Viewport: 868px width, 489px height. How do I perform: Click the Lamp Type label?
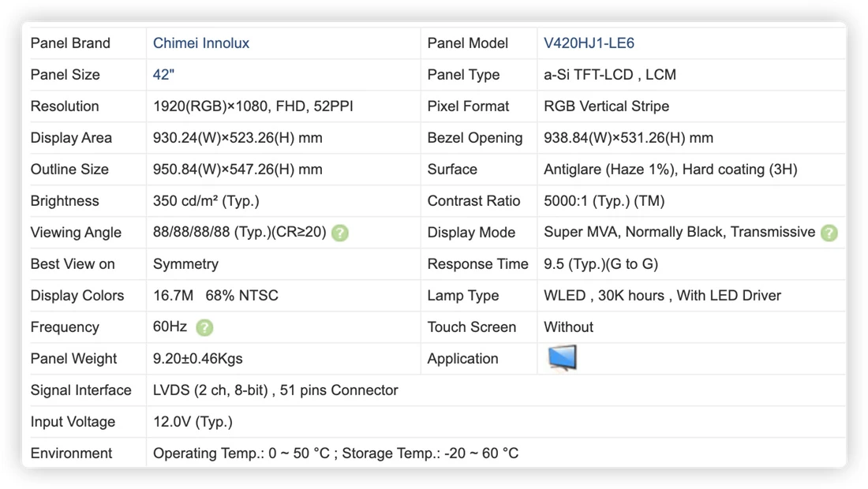click(x=462, y=296)
